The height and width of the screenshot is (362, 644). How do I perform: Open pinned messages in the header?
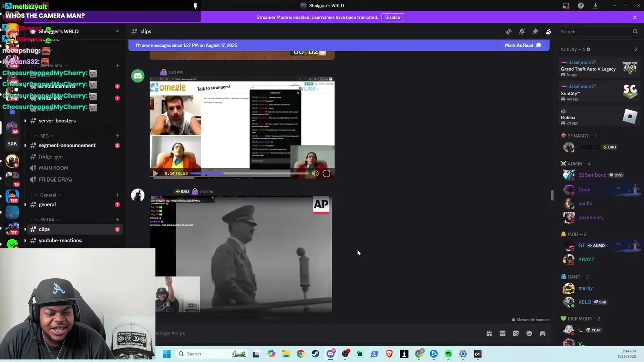tap(535, 32)
